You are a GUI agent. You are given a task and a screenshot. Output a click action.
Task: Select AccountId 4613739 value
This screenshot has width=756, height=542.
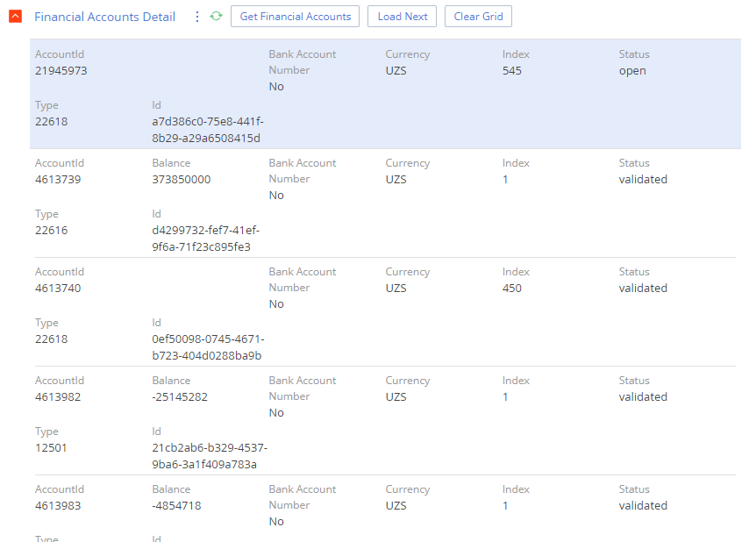coord(58,180)
